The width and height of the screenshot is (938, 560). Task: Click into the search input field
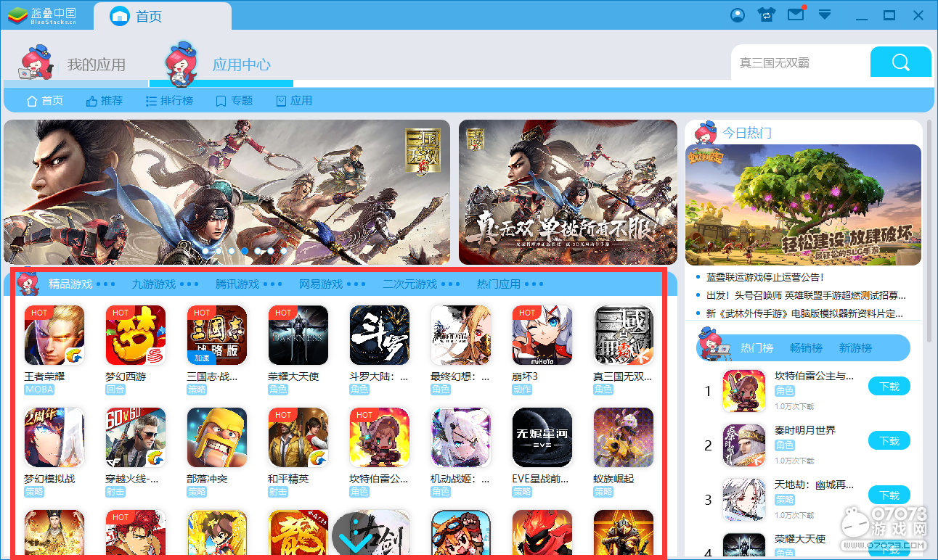[x=801, y=63]
